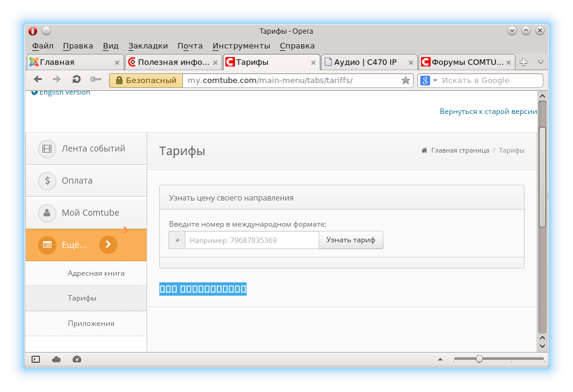
Task: Open the Файл menu
Action: coord(42,46)
